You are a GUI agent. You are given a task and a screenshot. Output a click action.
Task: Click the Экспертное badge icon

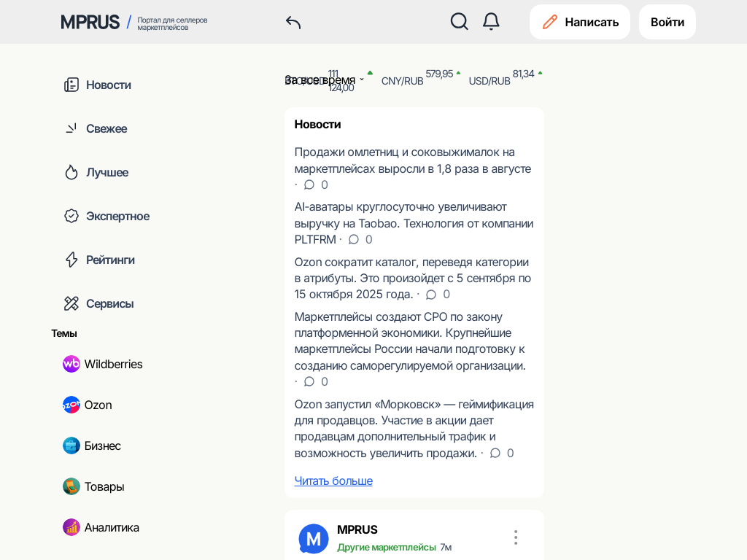click(x=71, y=216)
